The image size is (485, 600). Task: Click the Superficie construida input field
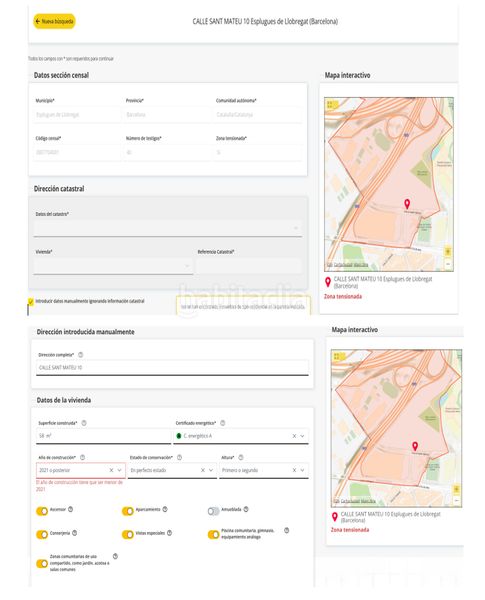[x=103, y=436]
